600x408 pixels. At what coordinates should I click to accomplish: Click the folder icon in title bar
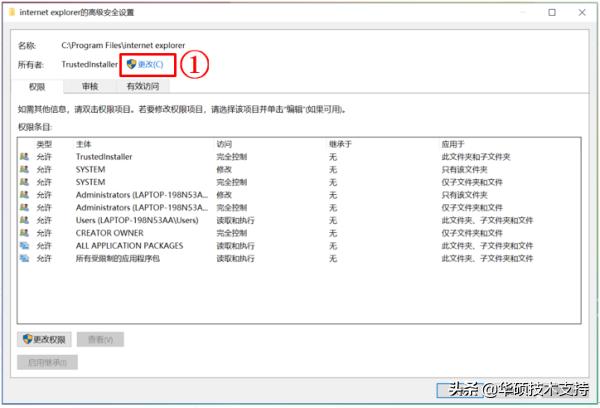pyautogui.click(x=11, y=12)
